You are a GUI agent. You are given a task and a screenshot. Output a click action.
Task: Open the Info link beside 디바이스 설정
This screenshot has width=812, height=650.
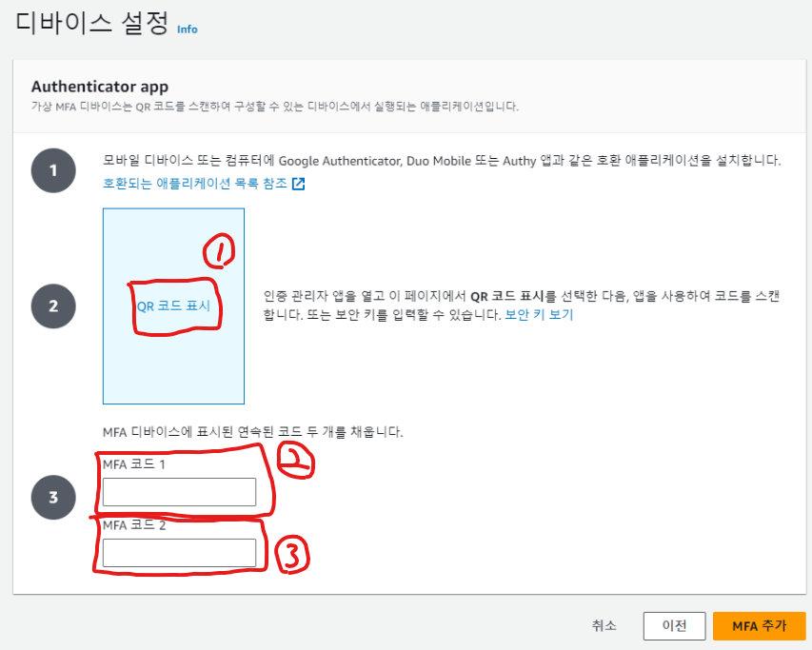pyautogui.click(x=187, y=30)
